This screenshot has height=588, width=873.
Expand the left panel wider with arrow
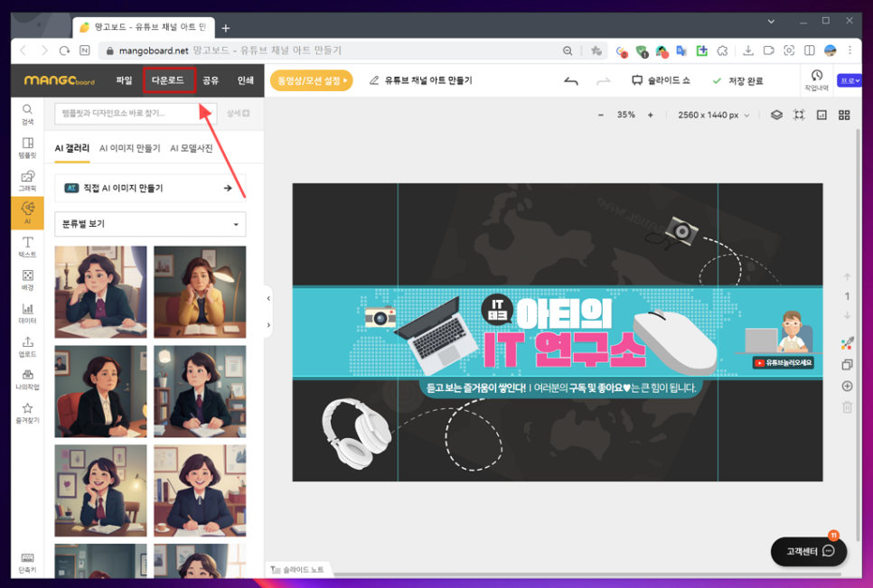(268, 325)
